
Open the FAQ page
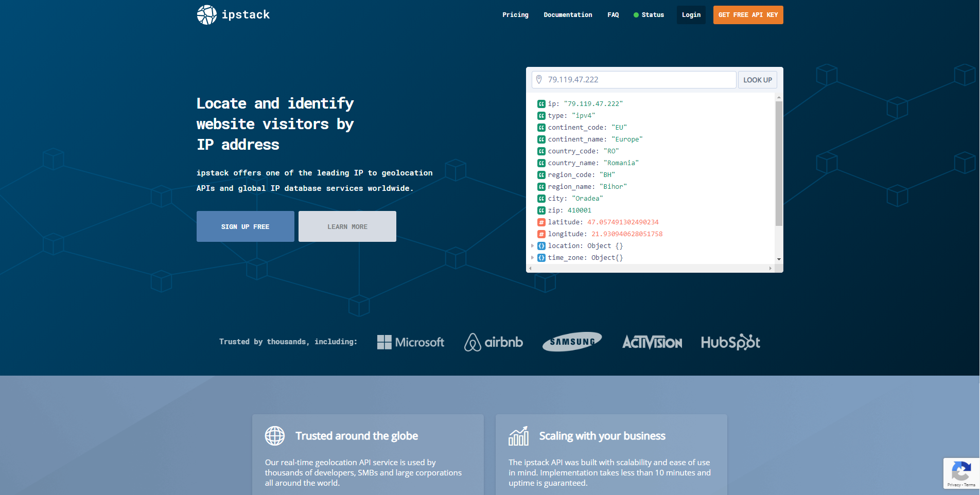coord(612,14)
